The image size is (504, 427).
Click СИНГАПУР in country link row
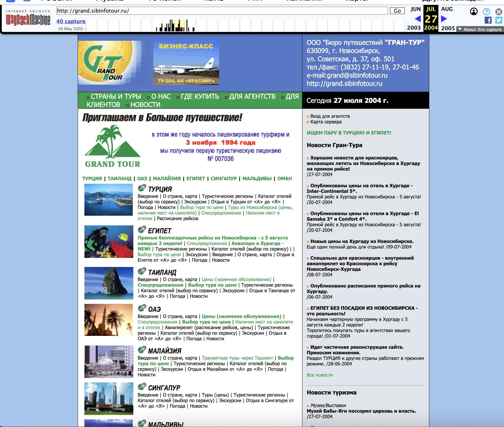coord(224,178)
